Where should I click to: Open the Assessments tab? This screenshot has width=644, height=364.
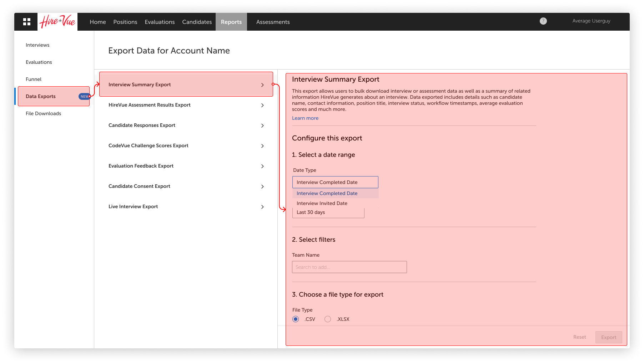click(273, 22)
